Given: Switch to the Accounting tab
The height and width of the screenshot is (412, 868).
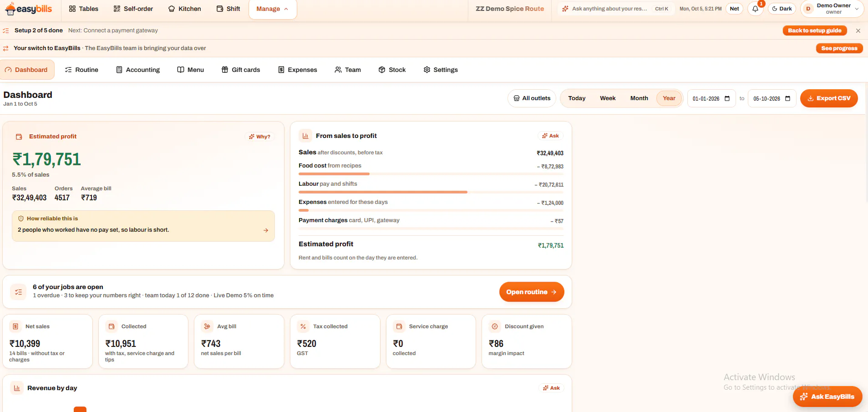Looking at the screenshot, I should click(x=138, y=70).
